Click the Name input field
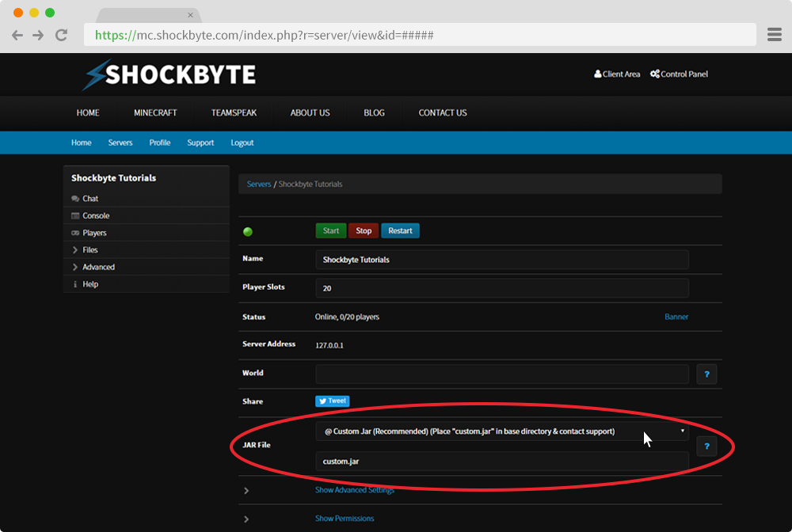Viewport: 792px width, 532px height. pos(502,260)
